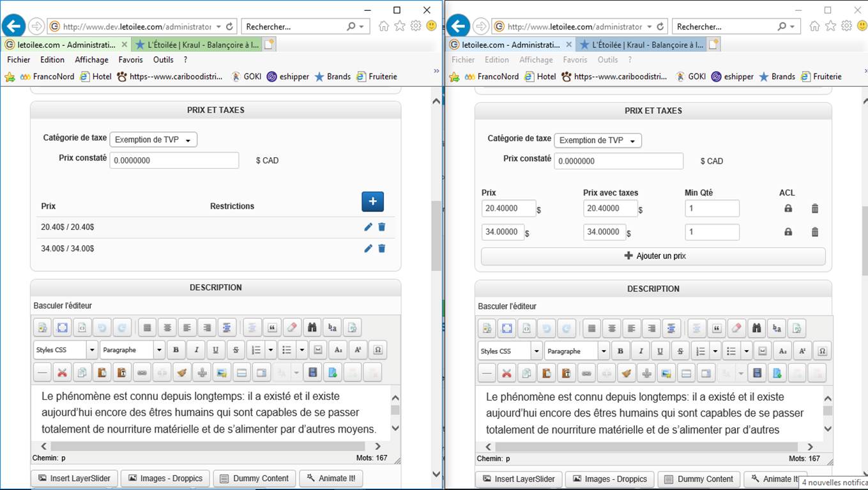This screenshot has height=490, width=868.
Task: Click the Ajouter un prix button
Action: (653, 256)
